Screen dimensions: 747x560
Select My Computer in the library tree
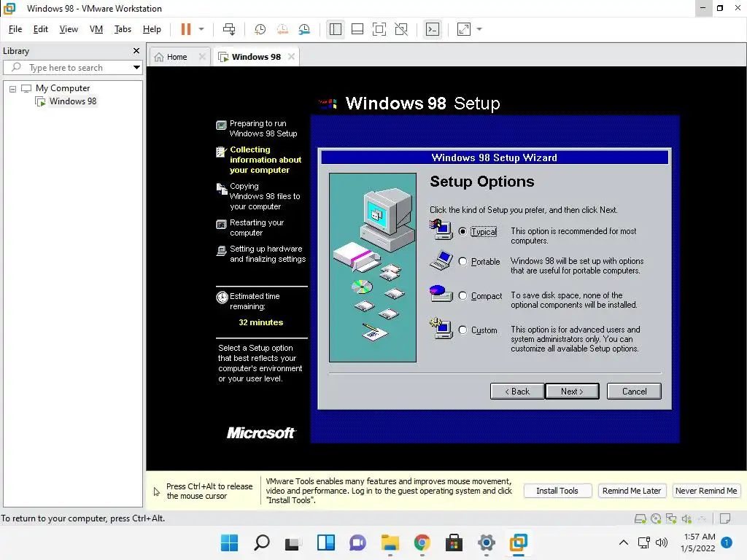[x=63, y=88]
